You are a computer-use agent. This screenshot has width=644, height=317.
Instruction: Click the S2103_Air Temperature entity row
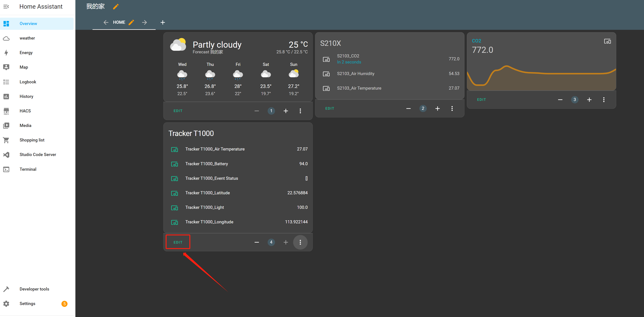tap(390, 88)
